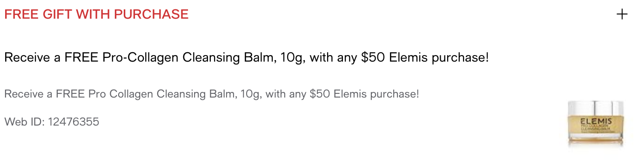
Task: Click "Elemis purchase!" in the bold headline
Action: 439,58
